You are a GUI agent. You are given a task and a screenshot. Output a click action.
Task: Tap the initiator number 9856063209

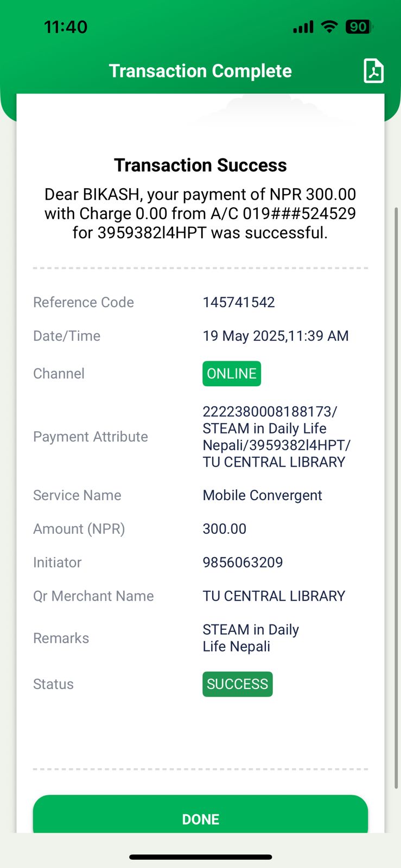pyautogui.click(x=243, y=562)
